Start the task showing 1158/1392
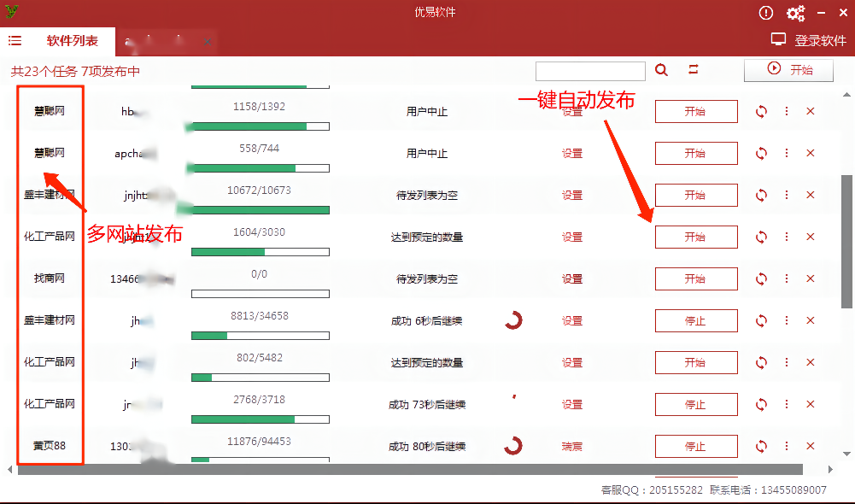The width and height of the screenshot is (855, 504). (x=696, y=111)
